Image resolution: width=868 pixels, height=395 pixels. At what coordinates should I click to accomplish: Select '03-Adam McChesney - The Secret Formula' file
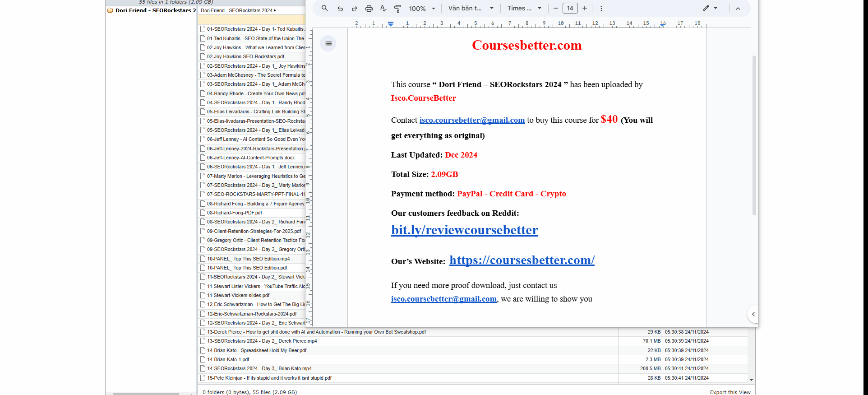[x=256, y=75]
